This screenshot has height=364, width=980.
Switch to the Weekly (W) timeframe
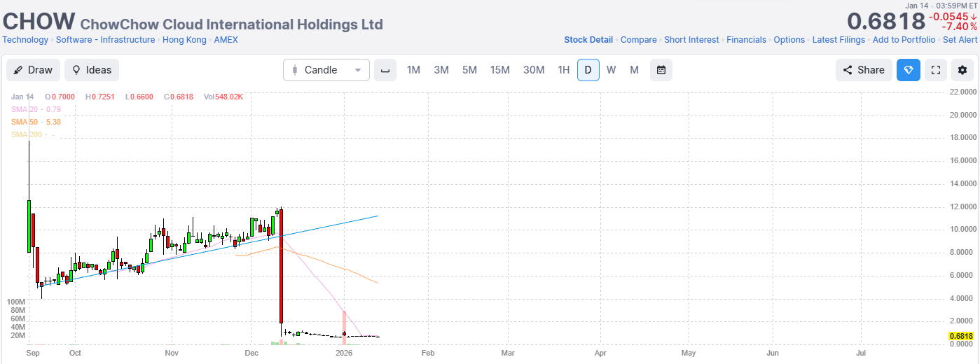click(x=611, y=70)
